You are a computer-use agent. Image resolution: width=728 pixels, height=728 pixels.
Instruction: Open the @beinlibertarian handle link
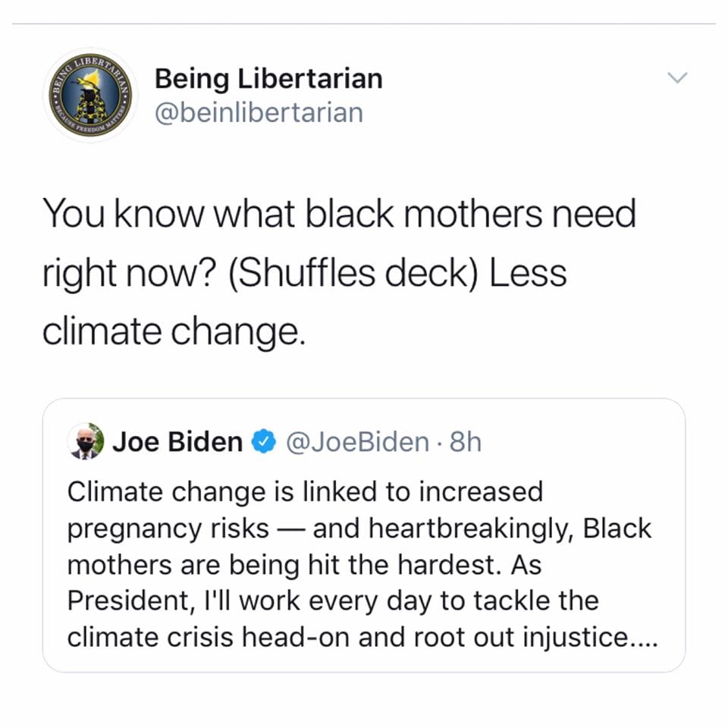click(259, 113)
